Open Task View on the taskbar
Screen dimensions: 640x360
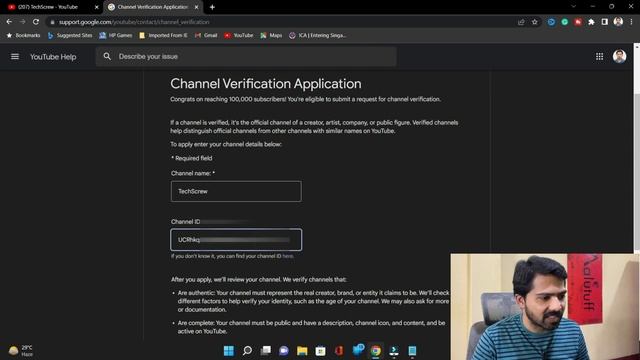pos(266,351)
